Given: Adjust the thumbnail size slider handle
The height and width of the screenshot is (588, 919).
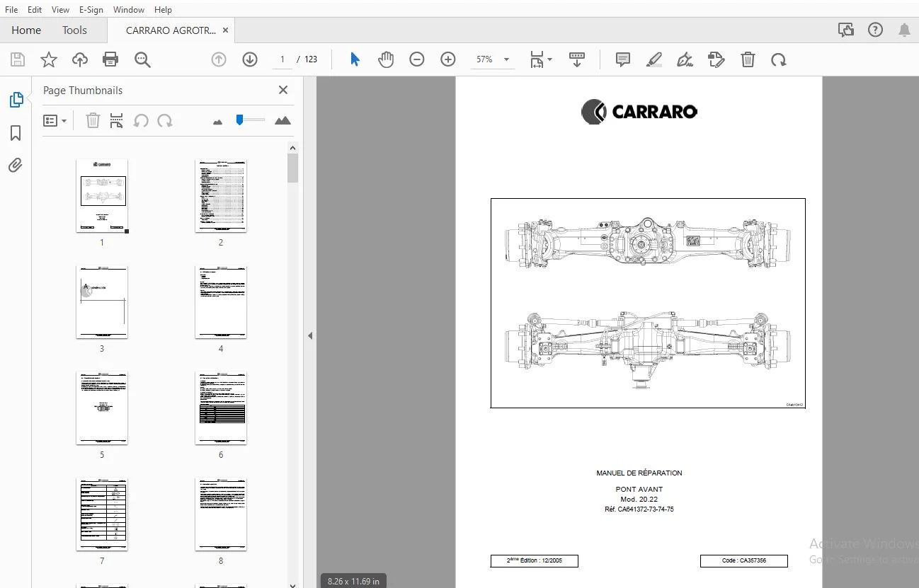Looking at the screenshot, I should pos(240,120).
